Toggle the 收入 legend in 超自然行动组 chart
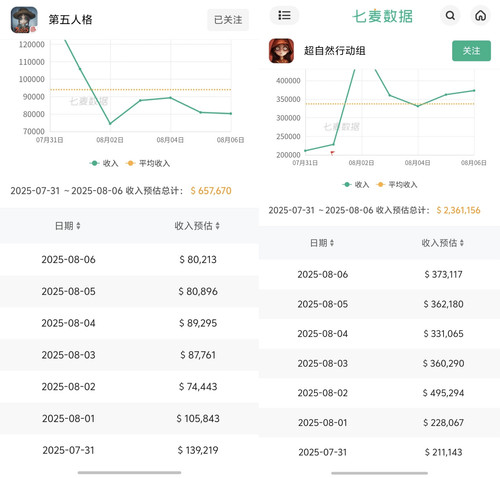500x478 pixels. (356, 184)
